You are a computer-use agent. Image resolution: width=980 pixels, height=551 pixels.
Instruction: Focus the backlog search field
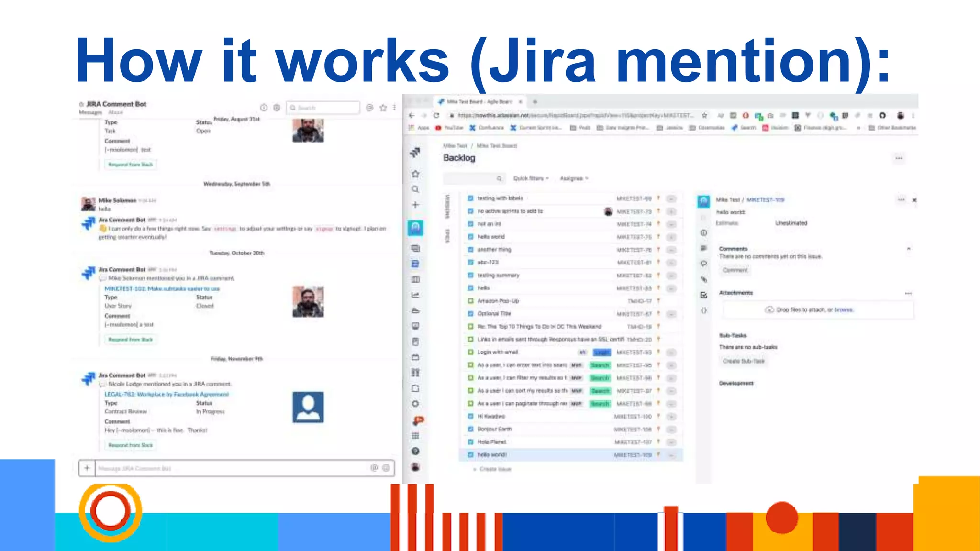[x=473, y=178]
